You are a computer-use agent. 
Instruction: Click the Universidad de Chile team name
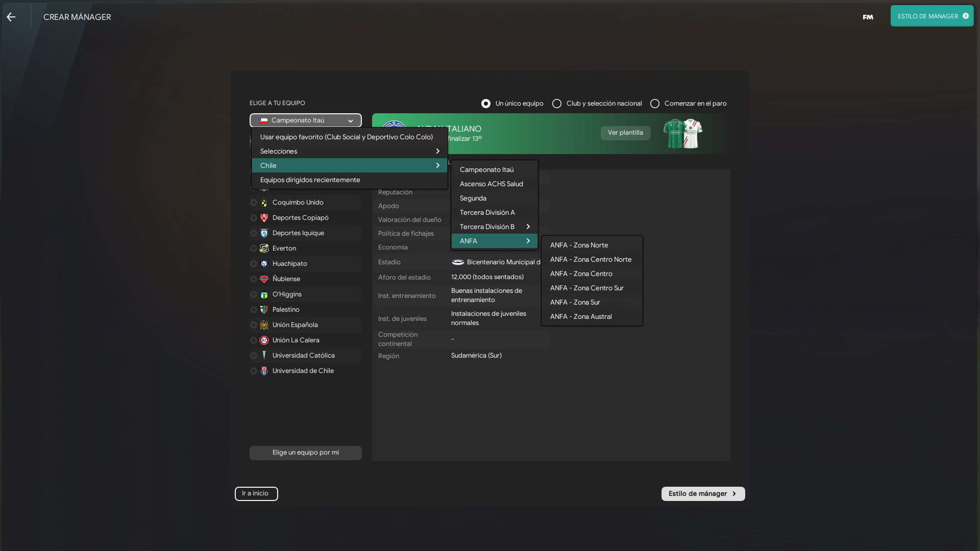(303, 371)
